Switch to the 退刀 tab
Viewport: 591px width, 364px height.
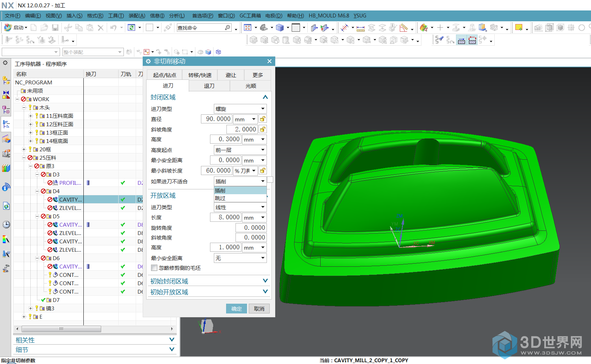click(x=209, y=86)
